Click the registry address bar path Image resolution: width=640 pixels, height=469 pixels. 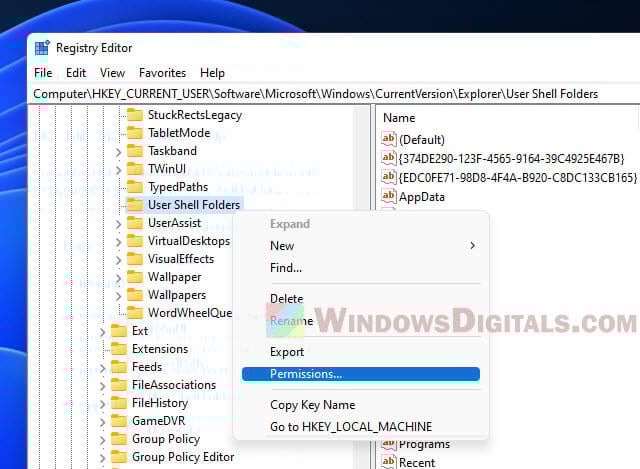point(316,94)
